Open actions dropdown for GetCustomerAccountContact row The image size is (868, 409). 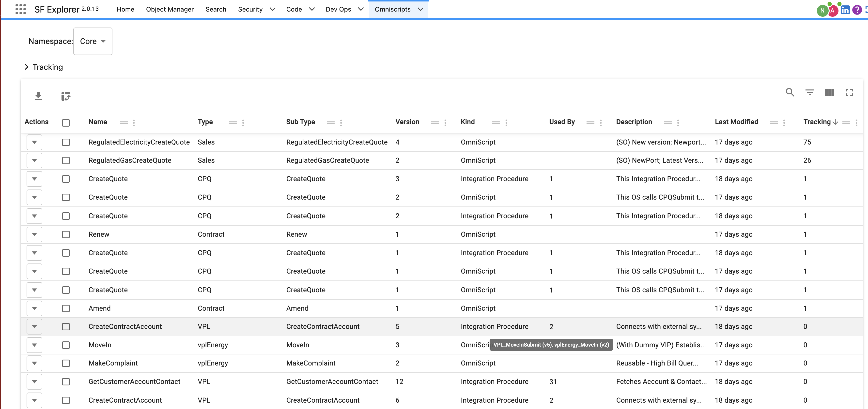pyautogui.click(x=34, y=382)
